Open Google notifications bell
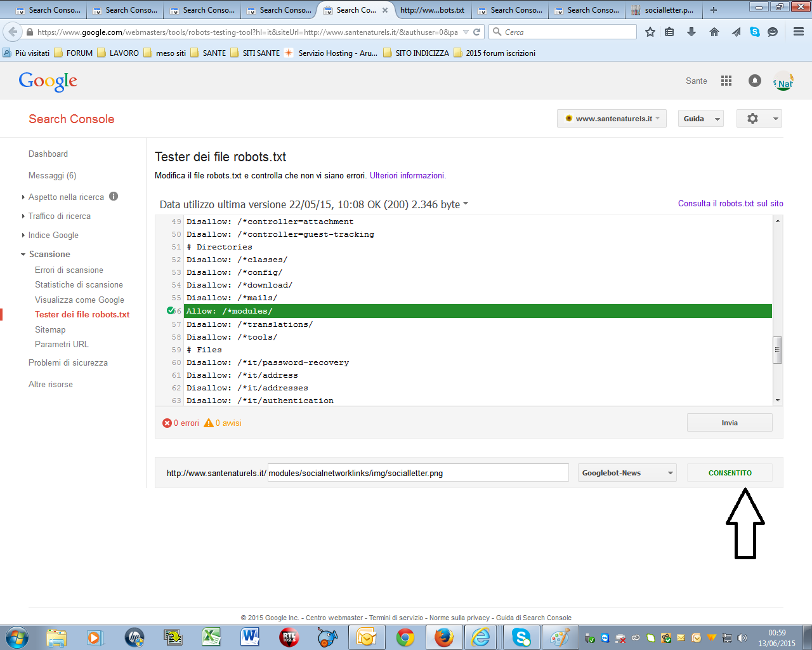 pyautogui.click(x=755, y=81)
